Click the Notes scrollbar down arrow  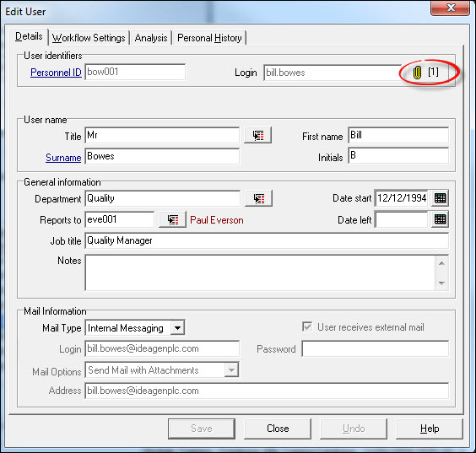[x=441, y=283]
